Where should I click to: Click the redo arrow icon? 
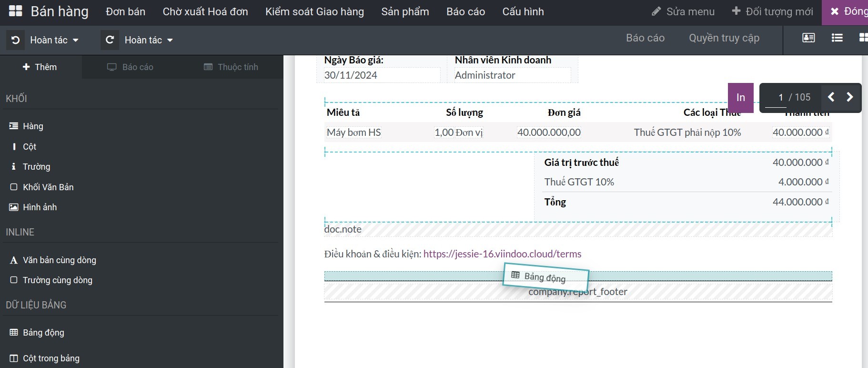pyautogui.click(x=110, y=40)
